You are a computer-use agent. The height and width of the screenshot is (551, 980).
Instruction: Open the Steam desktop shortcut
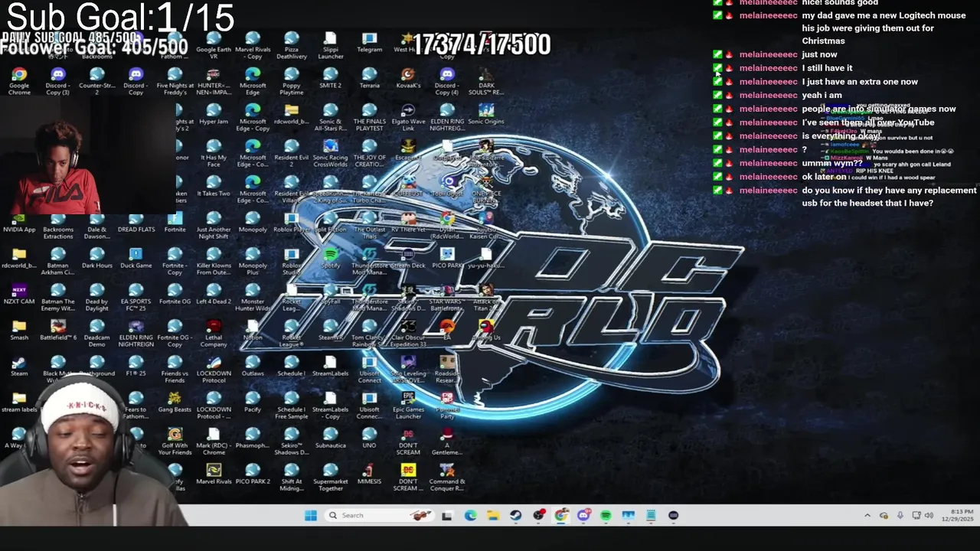[19, 365]
